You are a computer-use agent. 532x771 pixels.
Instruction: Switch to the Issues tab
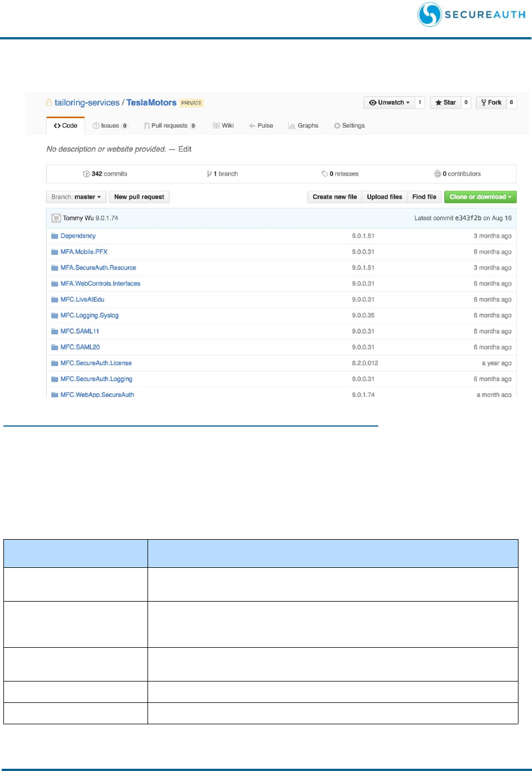point(110,125)
